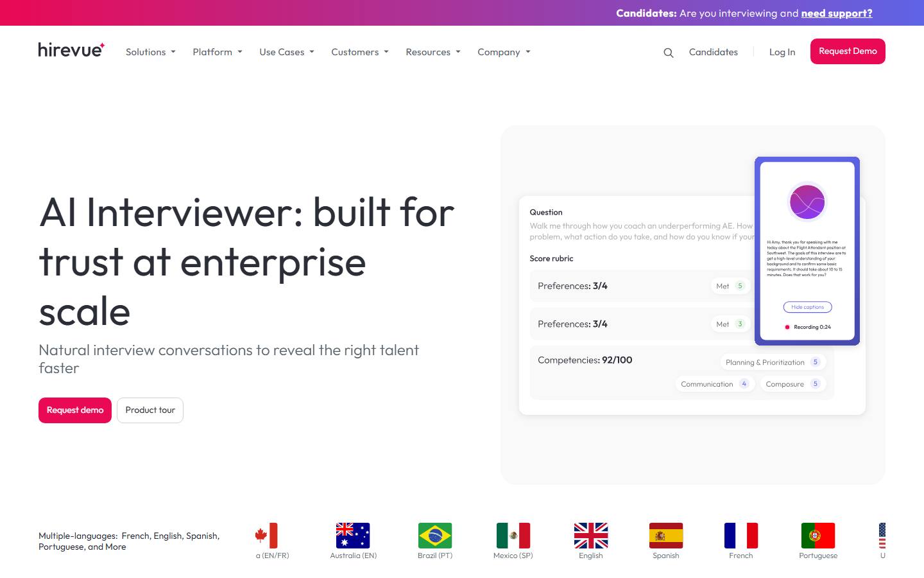Screen dimensions: 924x578
Task: Select the Brazil (PT) flag
Action: (435, 536)
